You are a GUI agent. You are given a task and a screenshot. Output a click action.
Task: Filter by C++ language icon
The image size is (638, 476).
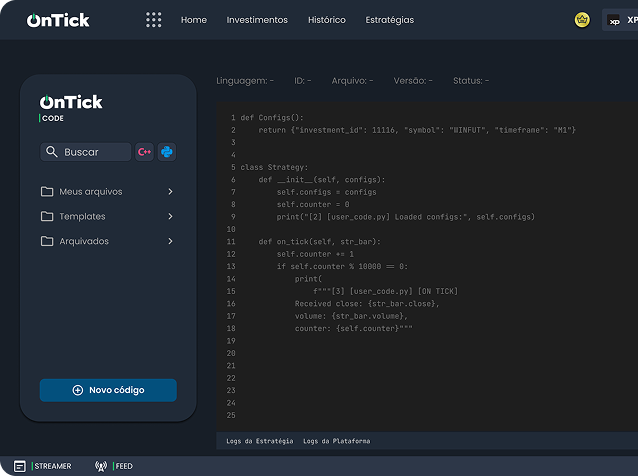(x=145, y=152)
